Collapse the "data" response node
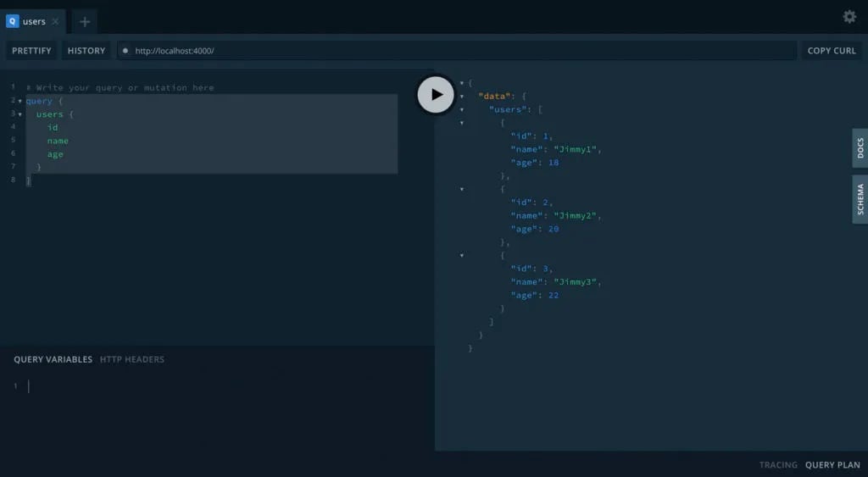 click(462, 97)
